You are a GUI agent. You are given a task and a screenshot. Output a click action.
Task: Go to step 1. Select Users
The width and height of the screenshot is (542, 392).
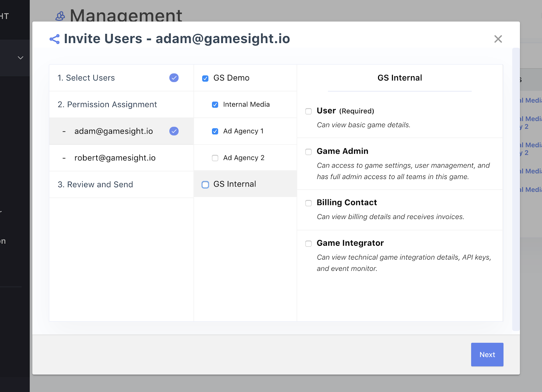(x=121, y=78)
